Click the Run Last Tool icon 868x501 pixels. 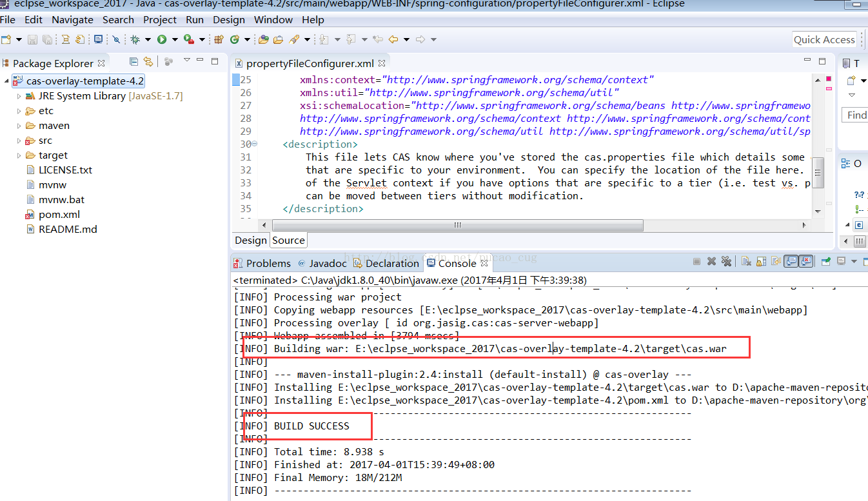coord(188,39)
